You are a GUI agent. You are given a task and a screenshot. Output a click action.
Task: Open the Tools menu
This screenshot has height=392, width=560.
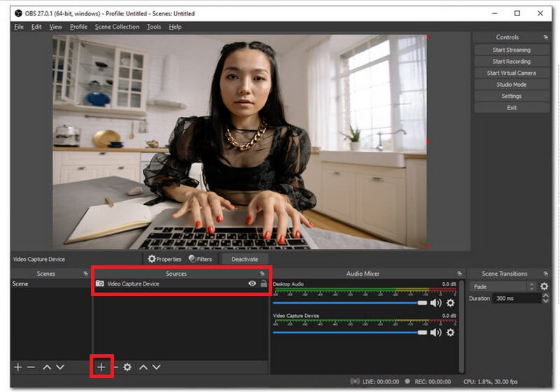tap(153, 27)
